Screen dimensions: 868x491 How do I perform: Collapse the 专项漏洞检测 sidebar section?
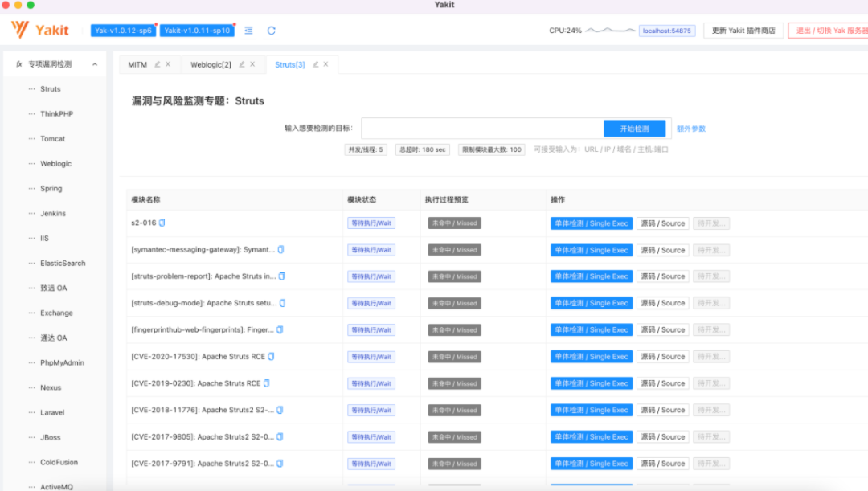tap(95, 64)
